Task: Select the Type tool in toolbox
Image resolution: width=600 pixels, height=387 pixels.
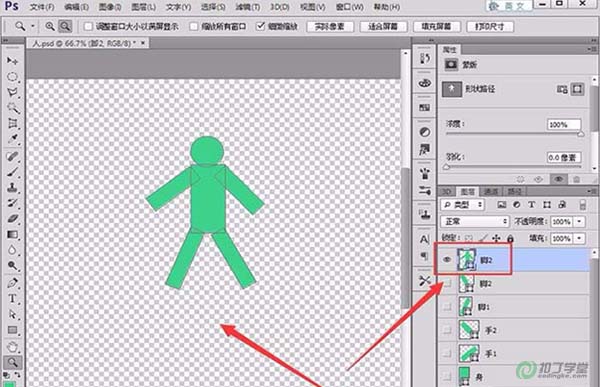Action: 12,299
